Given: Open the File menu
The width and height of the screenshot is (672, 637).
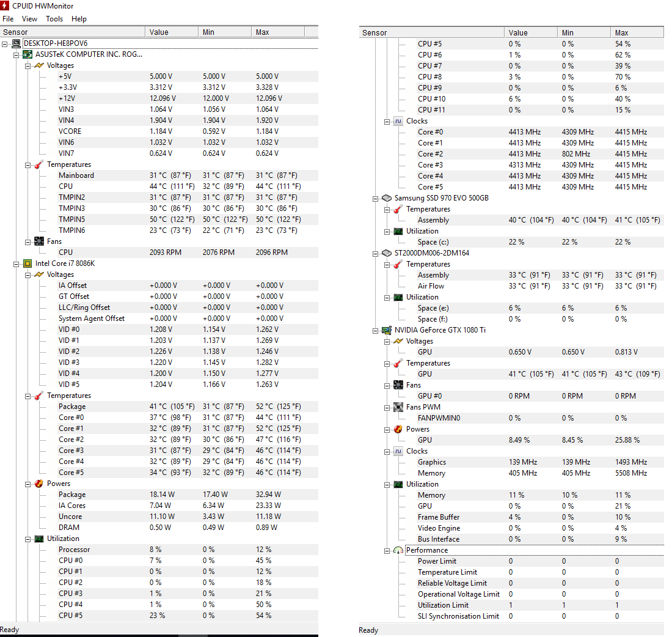Looking at the screenshot, I should (x=8, y=19).
